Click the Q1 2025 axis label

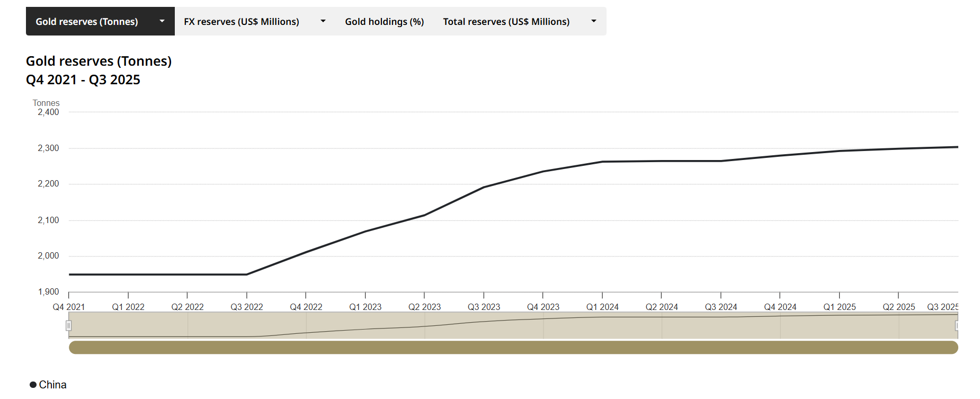click(839, 307)
